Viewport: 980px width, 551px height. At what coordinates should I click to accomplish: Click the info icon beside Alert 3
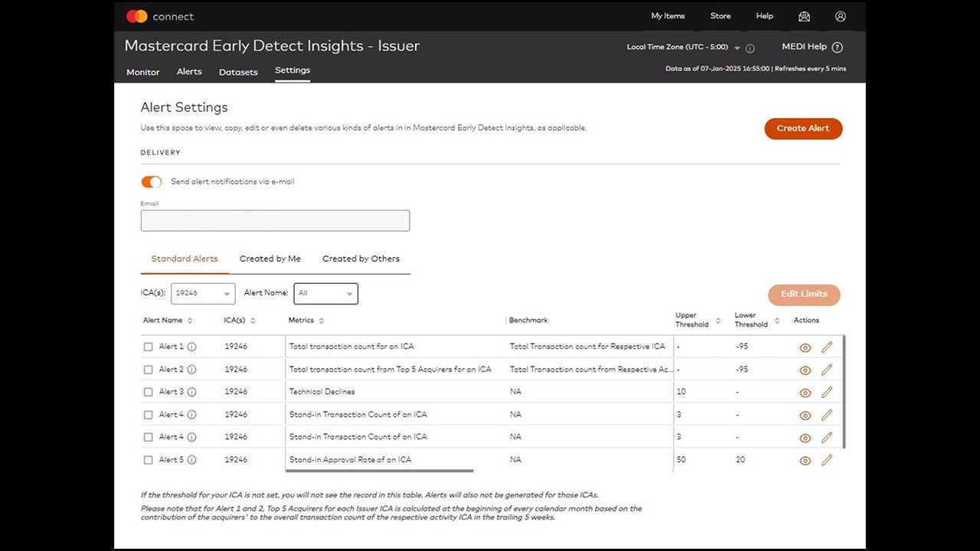coord(191,392)
